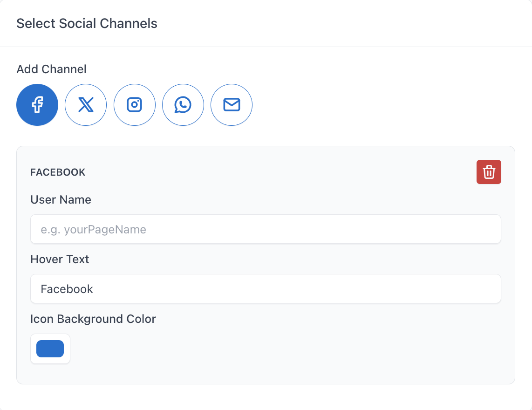Image resolution: width=532 pixels, height=410 pixels.
Task: Click the FACEBOOK section heading
Action: (x=58, y=172)
